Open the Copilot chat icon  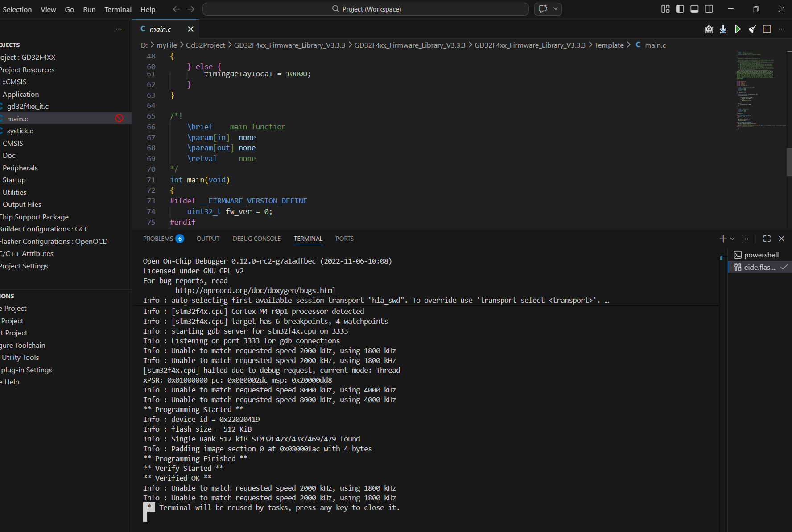pyautogui.click(x=543, y=9)
